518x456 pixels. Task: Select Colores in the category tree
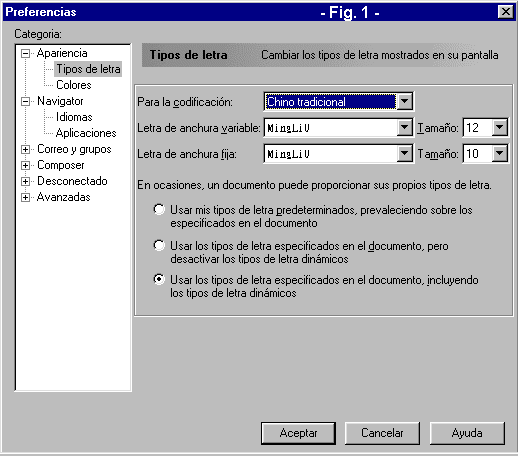[74, 85]
